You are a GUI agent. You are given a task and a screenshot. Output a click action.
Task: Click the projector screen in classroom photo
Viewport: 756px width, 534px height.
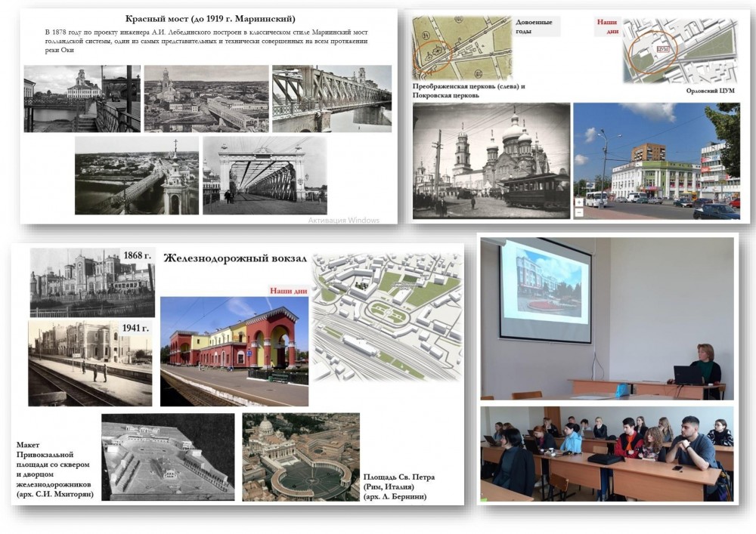coord(545,289)
